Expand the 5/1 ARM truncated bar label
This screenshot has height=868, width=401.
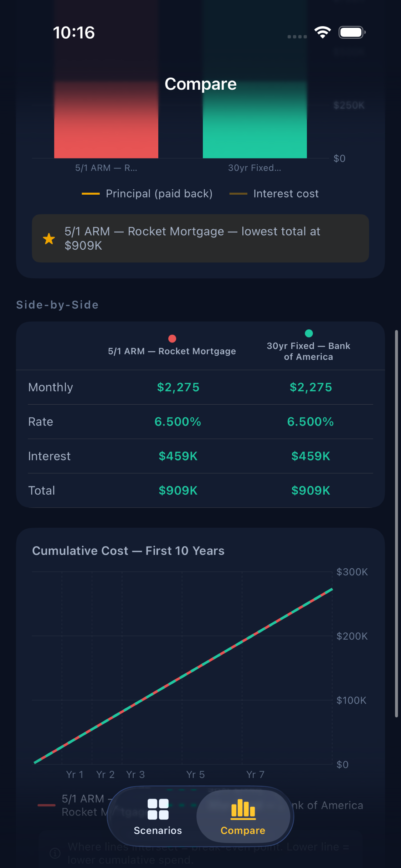pos(106,168)
